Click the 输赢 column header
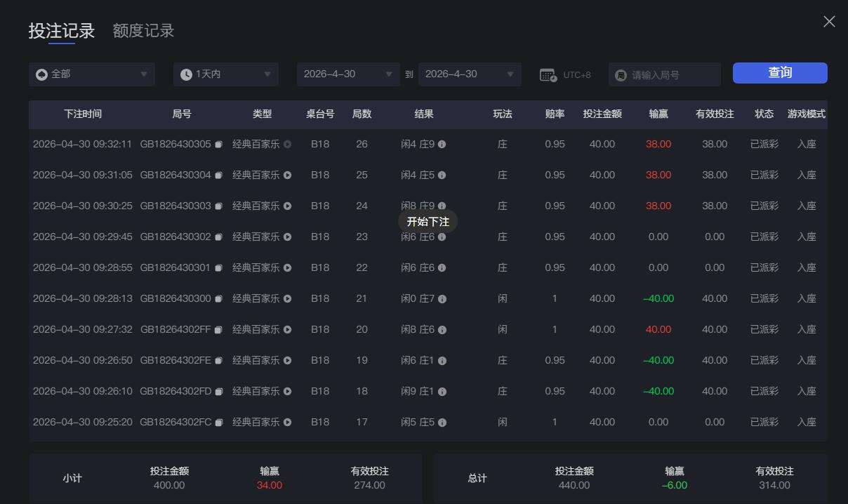The image size is (848, 504). (658, 114)
